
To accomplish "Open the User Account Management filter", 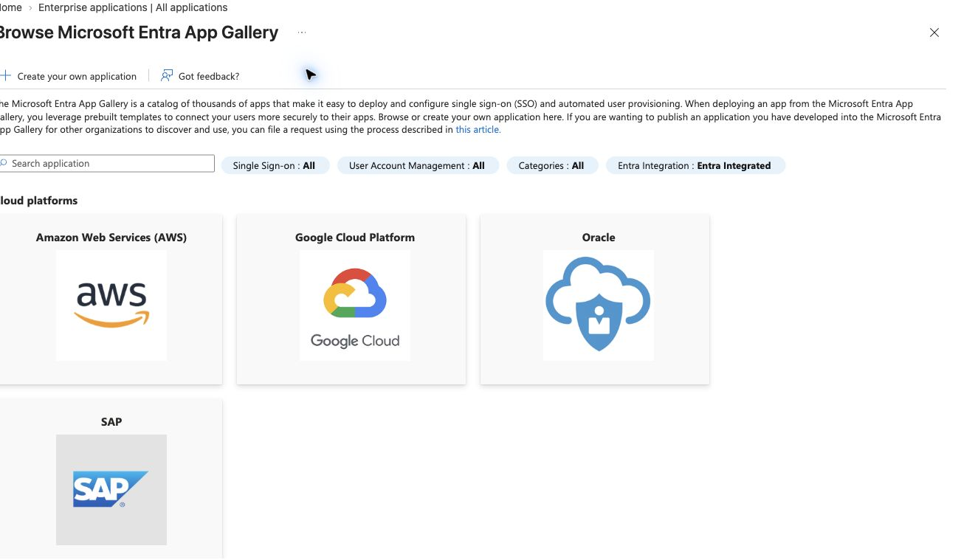I will click(x=418, y=165).
